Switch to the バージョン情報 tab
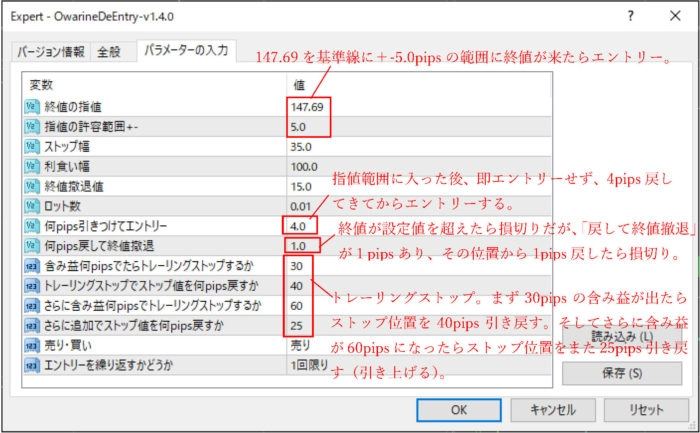This screenshot has width=700, height=433. [51, 52]
